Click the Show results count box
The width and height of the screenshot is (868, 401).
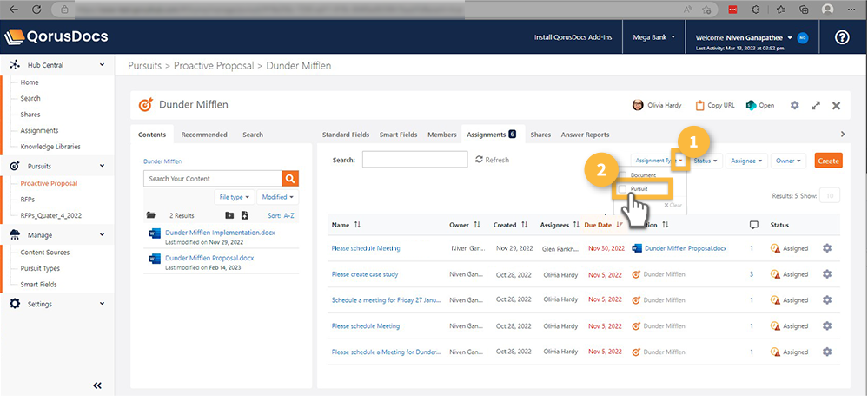click(829, 196)
